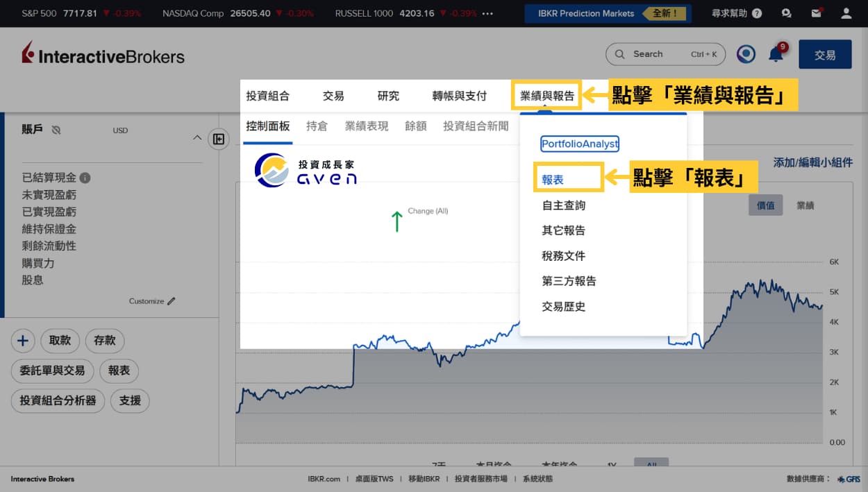Click the 剩餘流動性 account row
Screen dimensions: 868x492
coord(49,246)
